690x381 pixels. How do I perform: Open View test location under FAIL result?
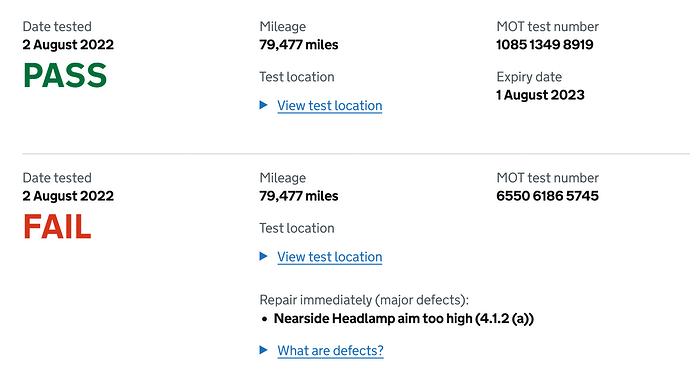[x=330, y=257]
